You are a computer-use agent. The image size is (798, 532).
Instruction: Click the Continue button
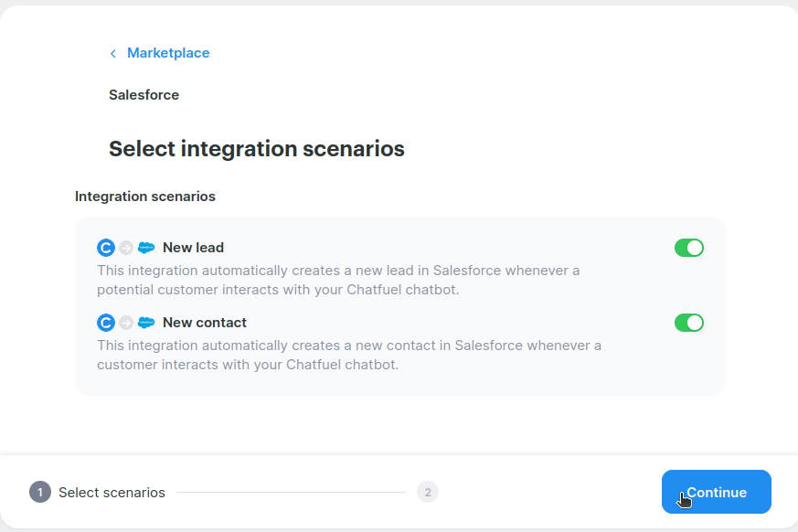pyautogui.click(x=716, y=492)
